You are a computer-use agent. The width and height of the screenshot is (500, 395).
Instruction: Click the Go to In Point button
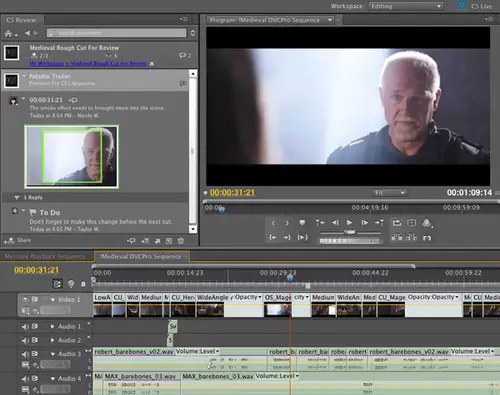click(273, 237)
